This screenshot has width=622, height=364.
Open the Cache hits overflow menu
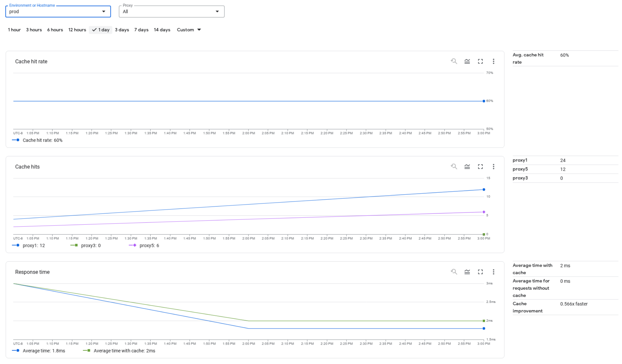point(494,166)
